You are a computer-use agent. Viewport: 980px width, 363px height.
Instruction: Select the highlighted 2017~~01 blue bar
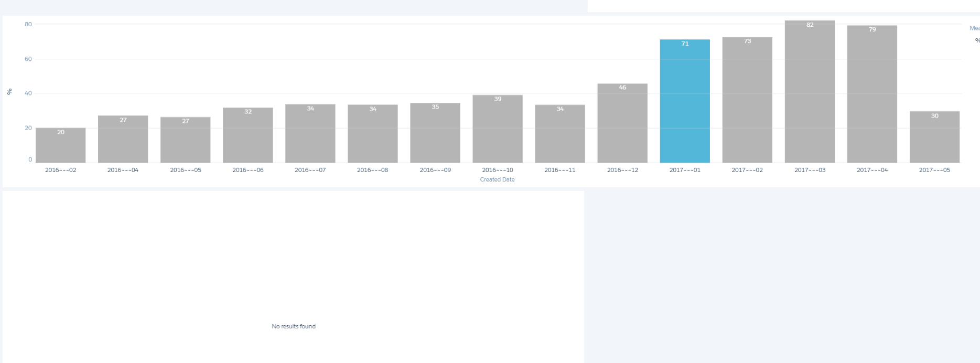(x=685, y=101)
